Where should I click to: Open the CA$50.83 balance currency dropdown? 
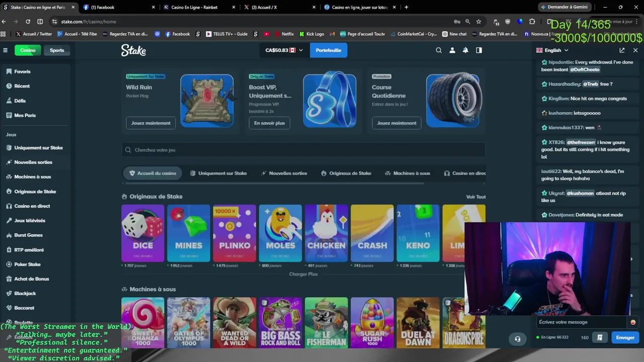point(284,50)
